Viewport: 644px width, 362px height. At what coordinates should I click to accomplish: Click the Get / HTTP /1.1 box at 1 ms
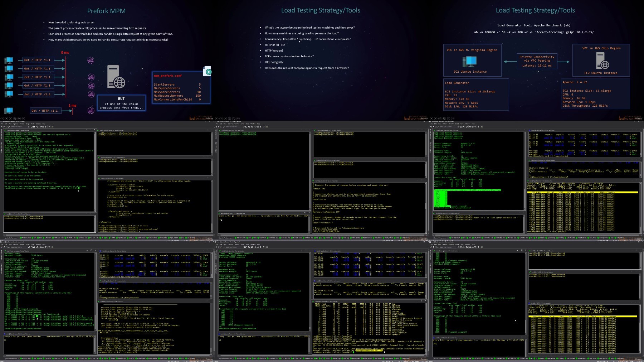tap(46, 111)
